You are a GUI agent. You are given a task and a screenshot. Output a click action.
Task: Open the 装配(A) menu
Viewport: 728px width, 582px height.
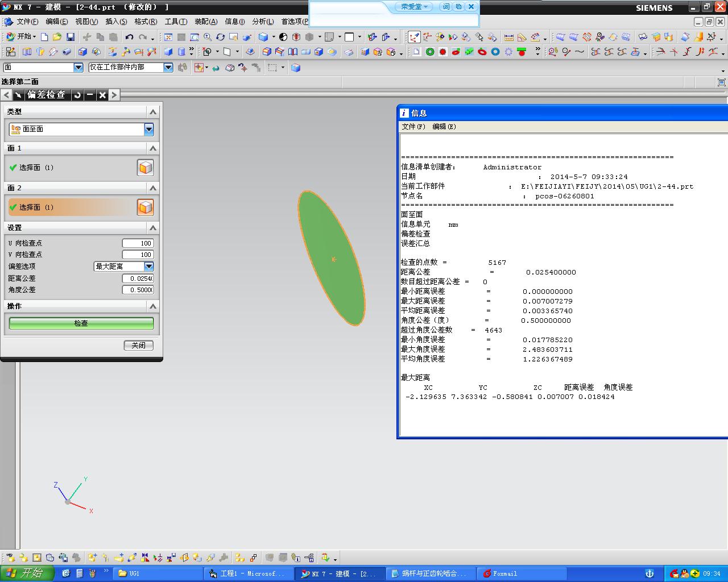[x=206, y=22]
